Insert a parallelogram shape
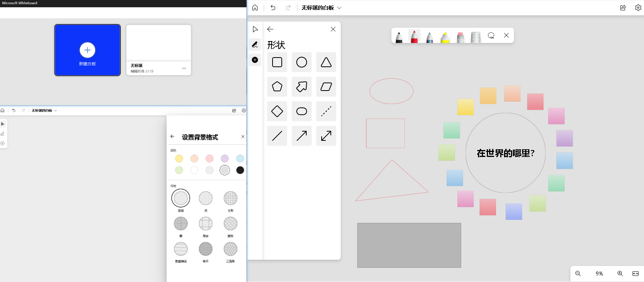This screenshot has width=644, height=282. [x=326, y=87]
